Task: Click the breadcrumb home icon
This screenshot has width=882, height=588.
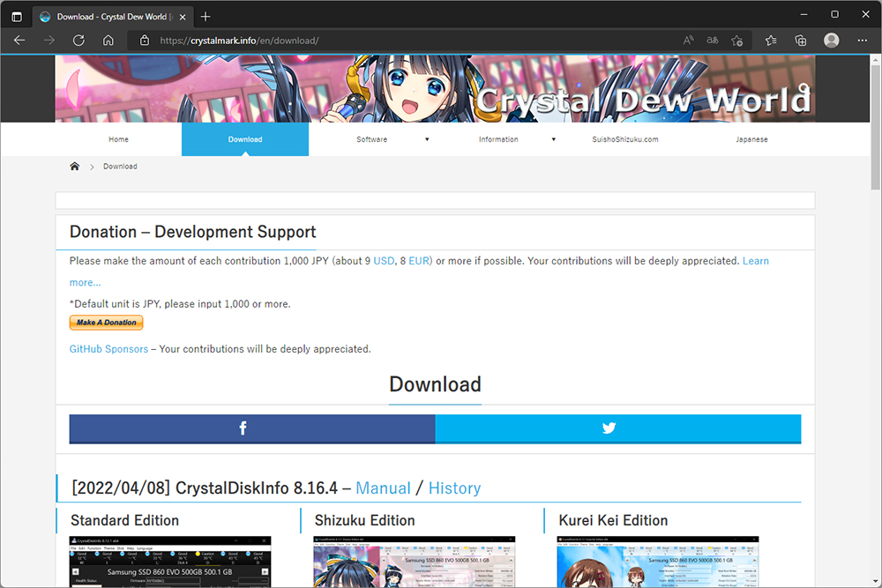Action: pyautogui.click(x=74, y=167)
